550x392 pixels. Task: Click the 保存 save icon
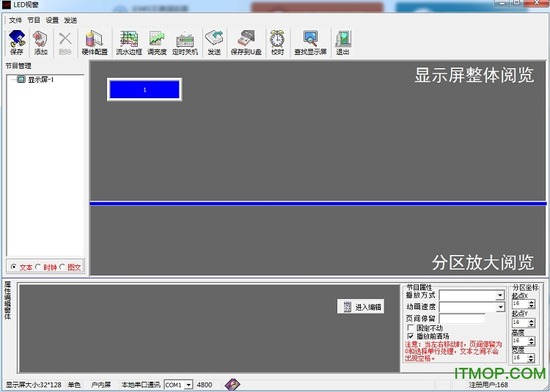(17, 43)
